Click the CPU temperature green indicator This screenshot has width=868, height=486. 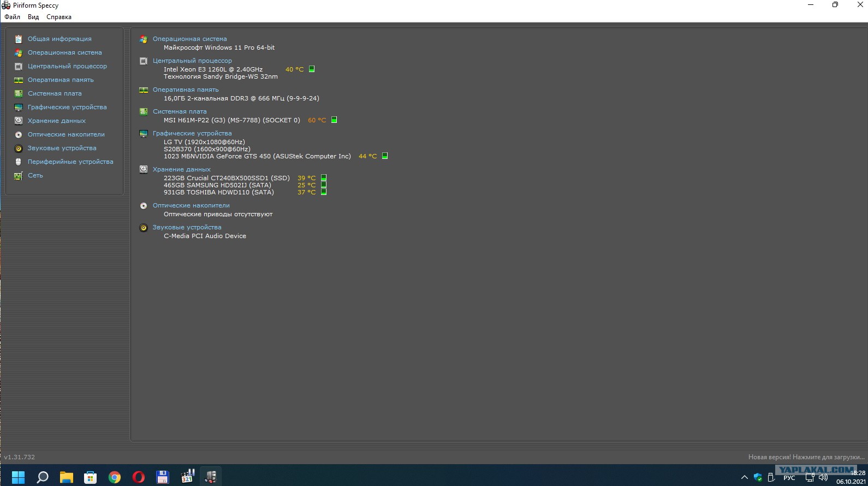[312, 69]
